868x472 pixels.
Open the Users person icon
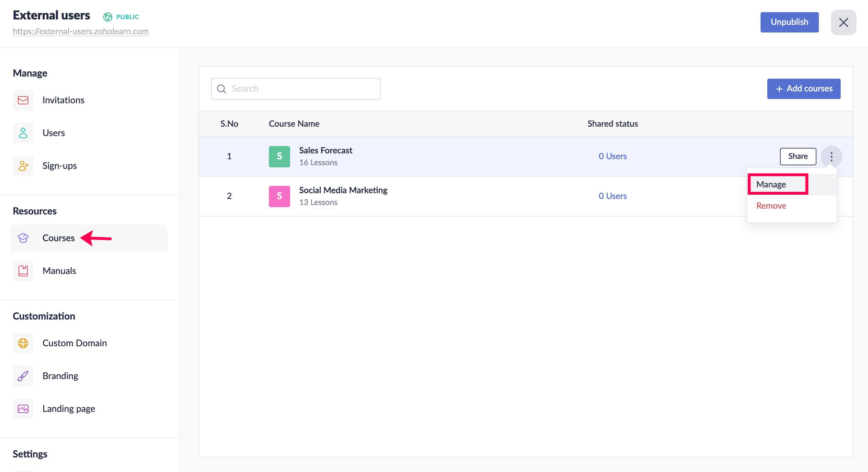pyautogui.click(x=23, y=133)
